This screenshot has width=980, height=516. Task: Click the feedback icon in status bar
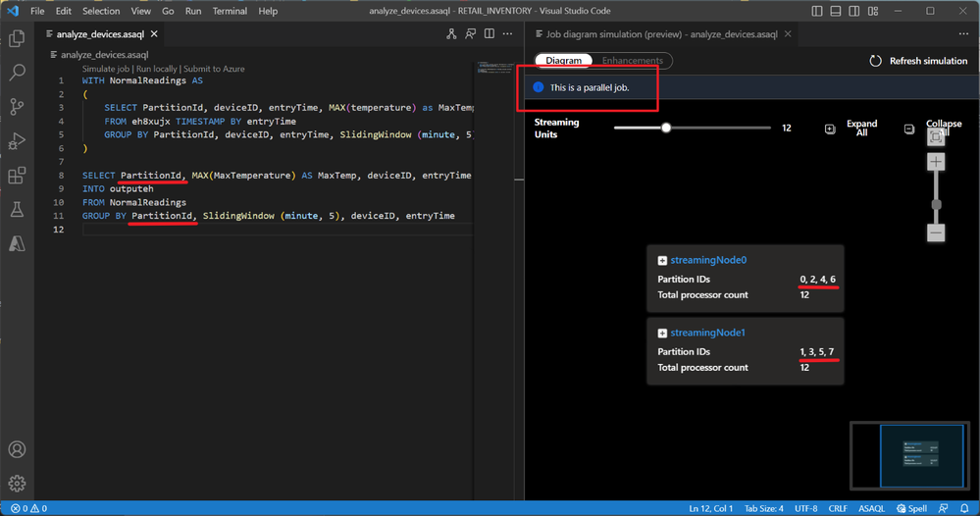click(943, 508)
